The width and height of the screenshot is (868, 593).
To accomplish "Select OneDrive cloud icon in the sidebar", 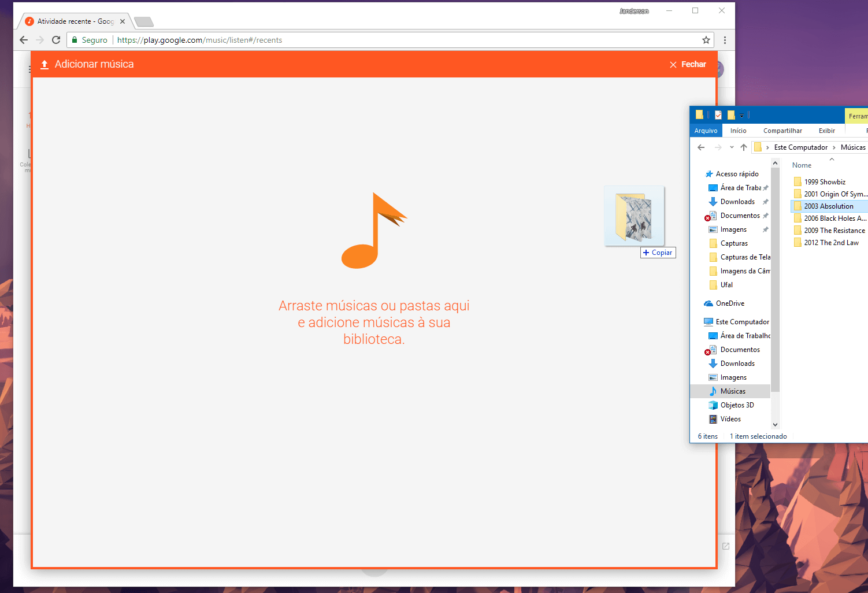I will pyautogui.click(x=709, y=303).
